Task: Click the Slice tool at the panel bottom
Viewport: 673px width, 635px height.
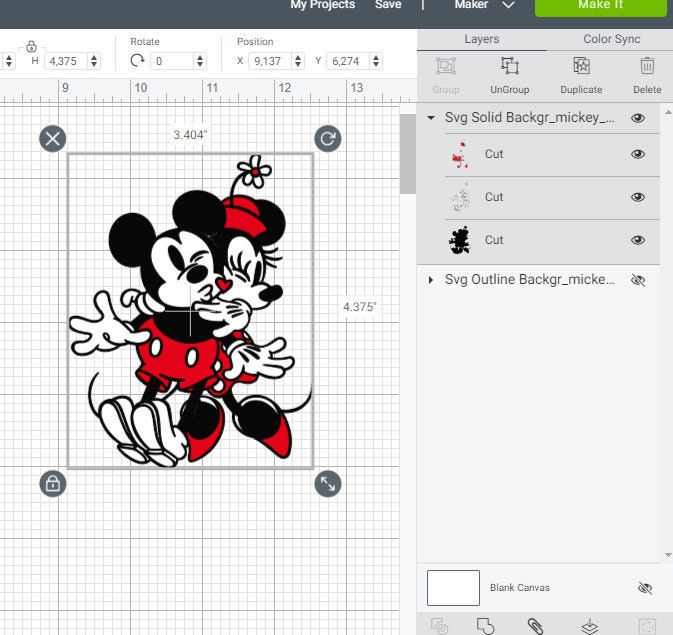Action: coord(439,626)
